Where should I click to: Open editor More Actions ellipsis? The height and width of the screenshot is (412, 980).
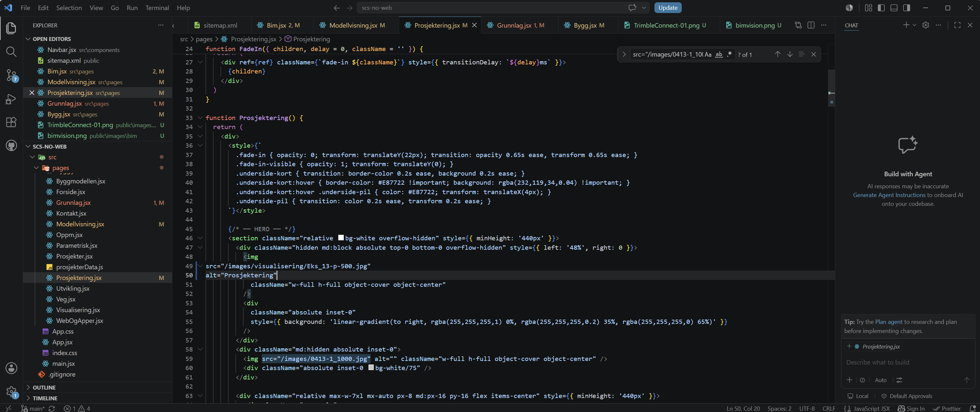[x=824, y=25]
